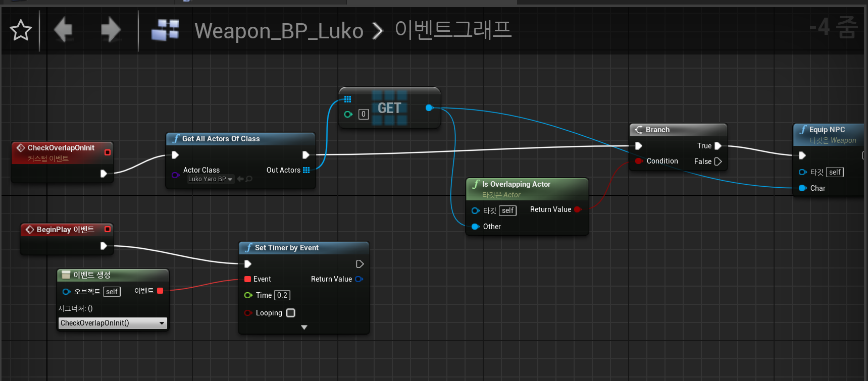Open Weapon_BP_Luko breadcrumb link
Screen dimensions: 868x381
(x=279, y=31)
